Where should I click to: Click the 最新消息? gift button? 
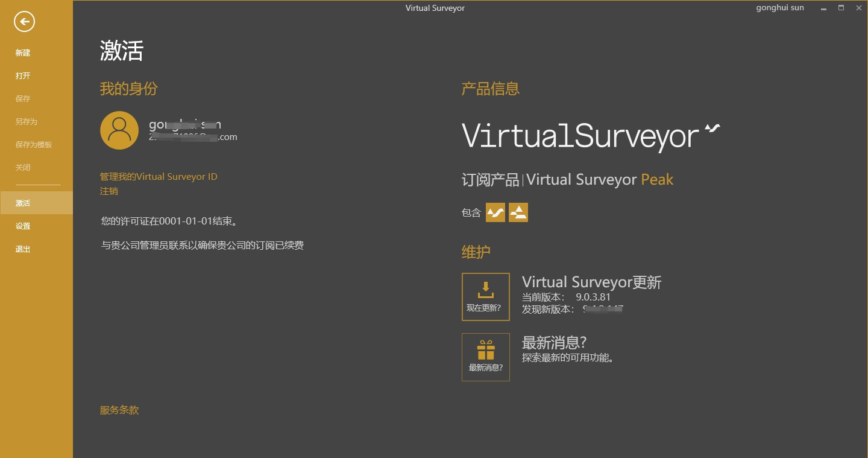pos(486,357)
